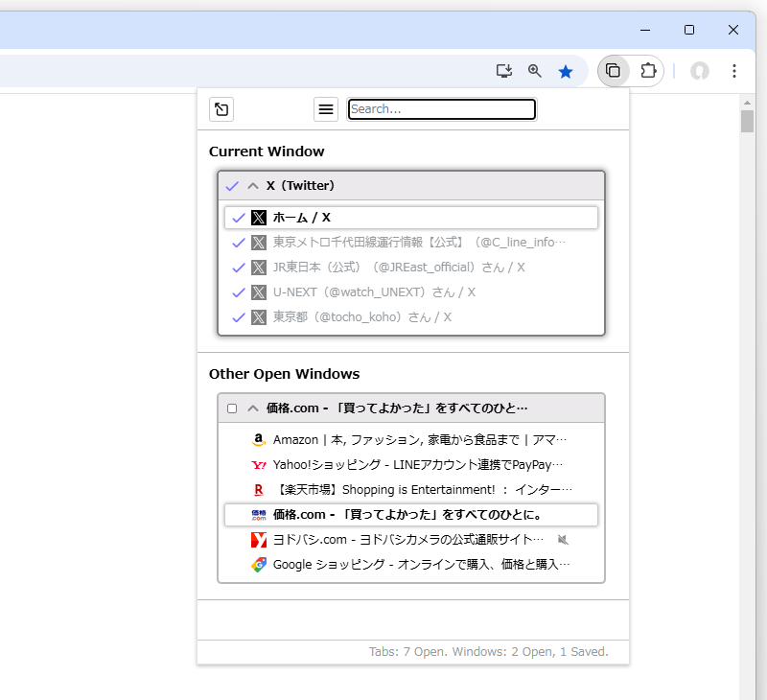Click the blue bookmark star icon
Viewport: 767px width, 700px height.
point(566,72)
